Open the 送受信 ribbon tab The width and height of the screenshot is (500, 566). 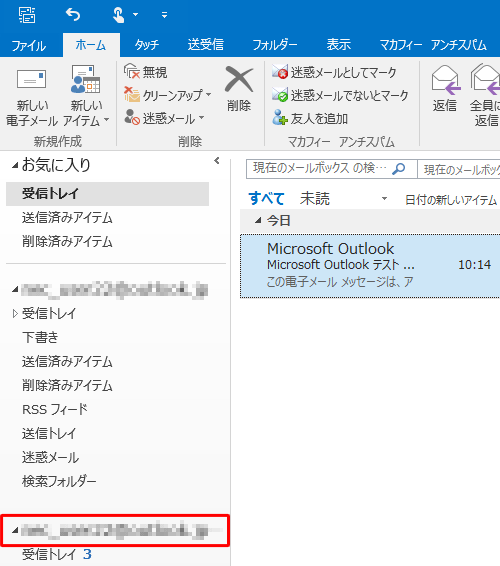click(x=205, y=45)
